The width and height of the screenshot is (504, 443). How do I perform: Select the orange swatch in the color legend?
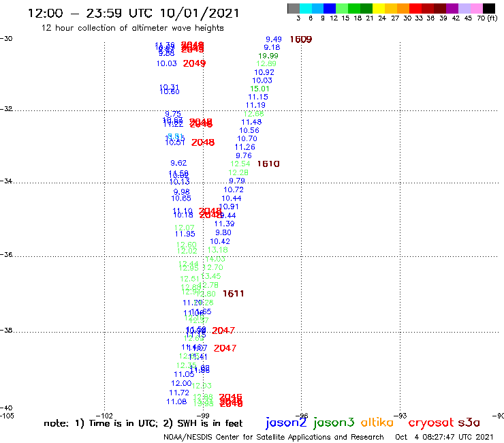click(x=403, y=8)
